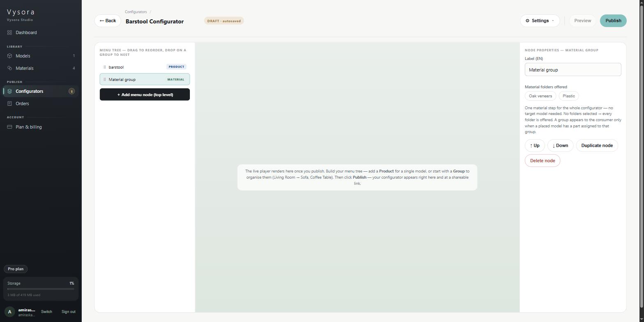Click the Dashboard grid icon

click(9, 32)
